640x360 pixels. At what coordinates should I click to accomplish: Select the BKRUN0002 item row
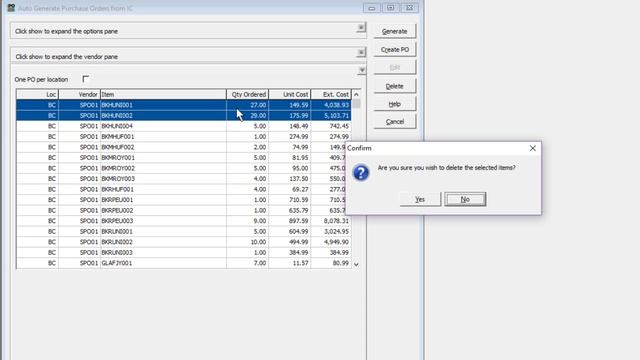click(184, 242)
